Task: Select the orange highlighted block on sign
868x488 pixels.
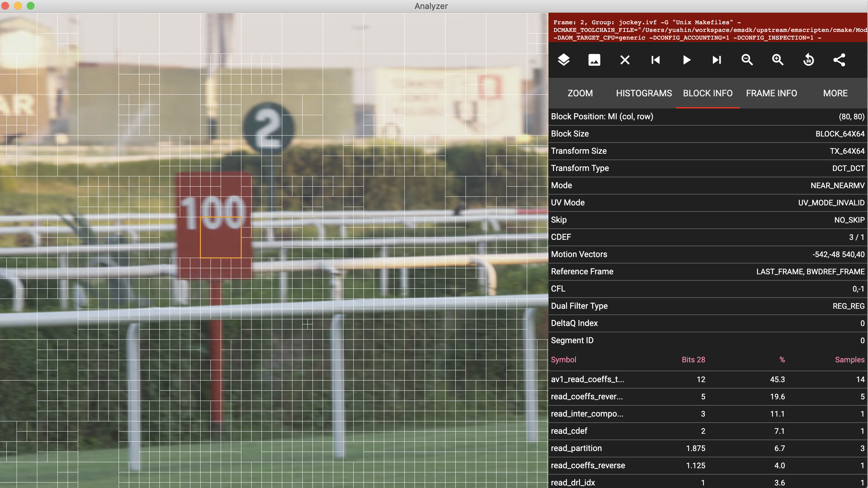Action: 221,237
